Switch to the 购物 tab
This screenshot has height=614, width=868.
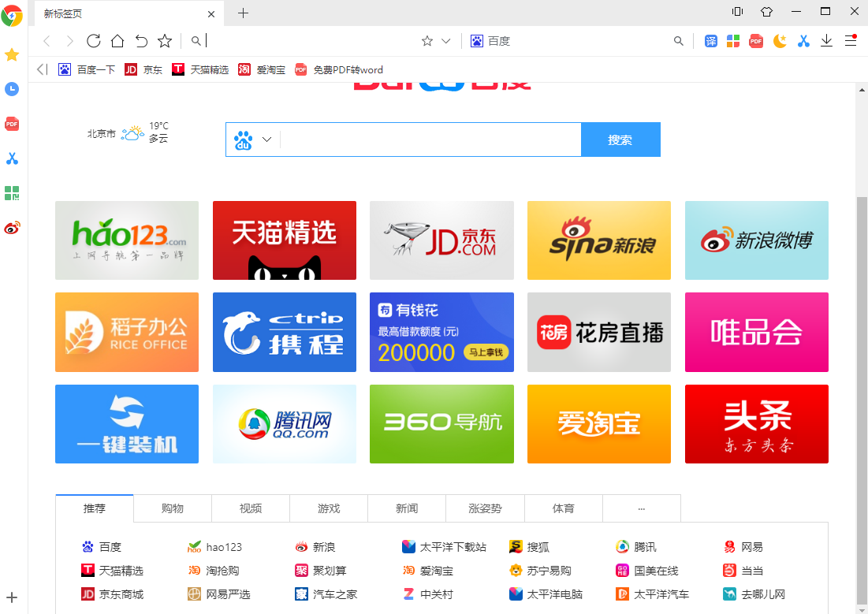point(173,508)
